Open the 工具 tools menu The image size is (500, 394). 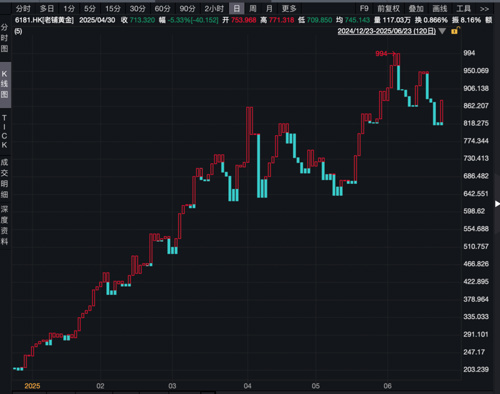(463, 9)
